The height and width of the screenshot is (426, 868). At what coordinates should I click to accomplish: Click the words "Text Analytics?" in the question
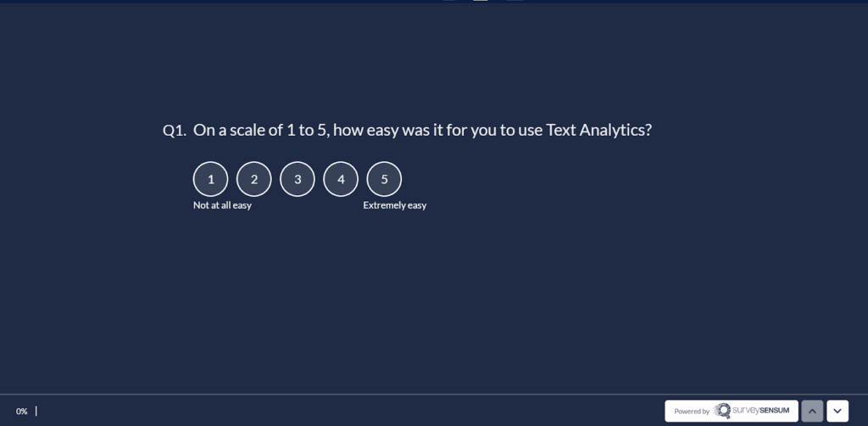598,131
